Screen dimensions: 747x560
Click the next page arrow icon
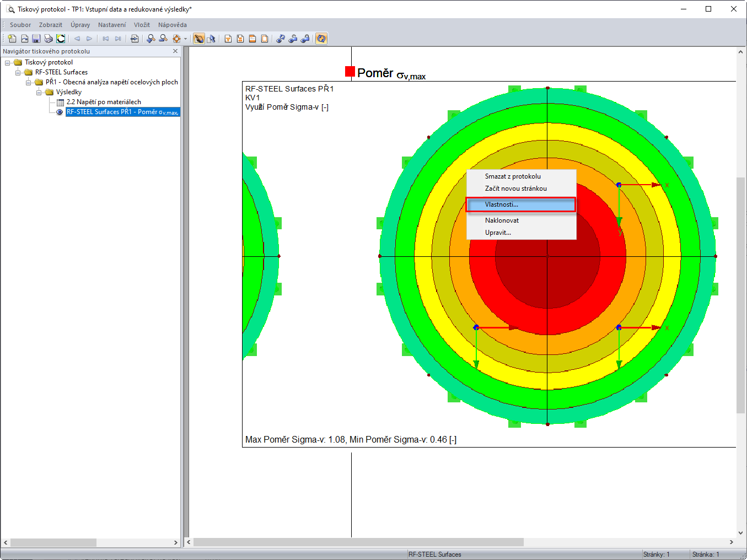89,39
